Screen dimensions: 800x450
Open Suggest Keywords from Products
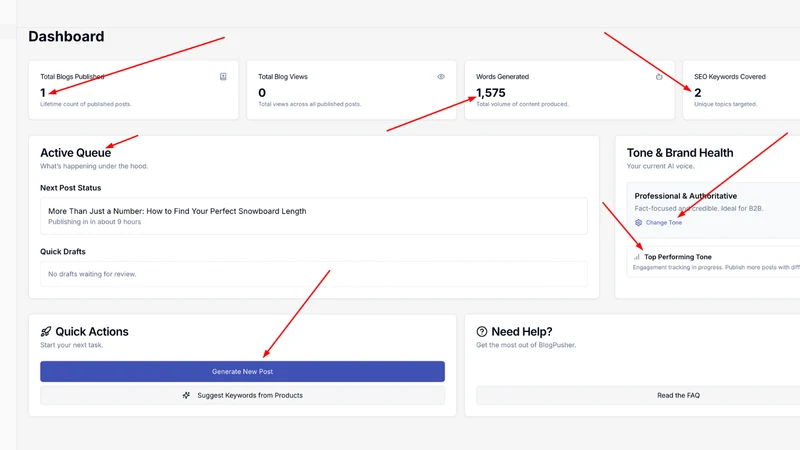[x=242, y=395]
